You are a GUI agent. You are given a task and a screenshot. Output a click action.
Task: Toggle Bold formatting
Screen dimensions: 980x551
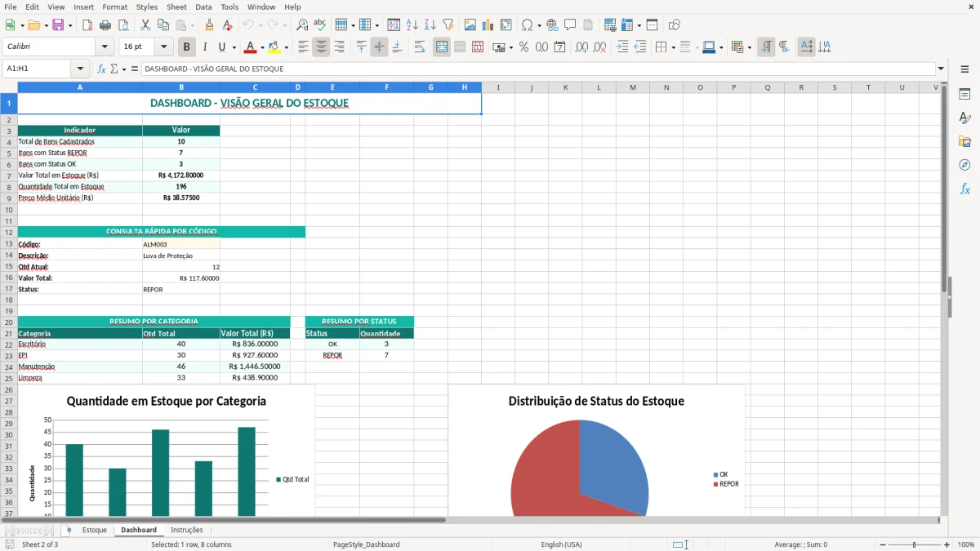pyautogui.click(x=186, y=47)
